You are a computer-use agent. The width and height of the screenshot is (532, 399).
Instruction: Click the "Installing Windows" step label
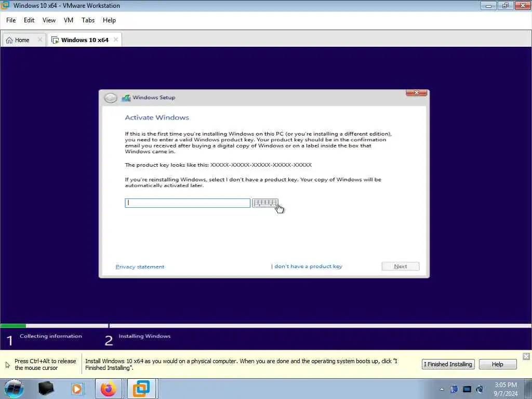[144, 336]
